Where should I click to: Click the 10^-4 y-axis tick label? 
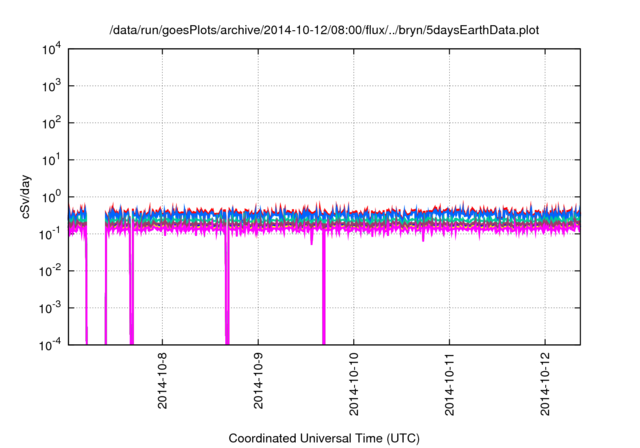(50, 345)
